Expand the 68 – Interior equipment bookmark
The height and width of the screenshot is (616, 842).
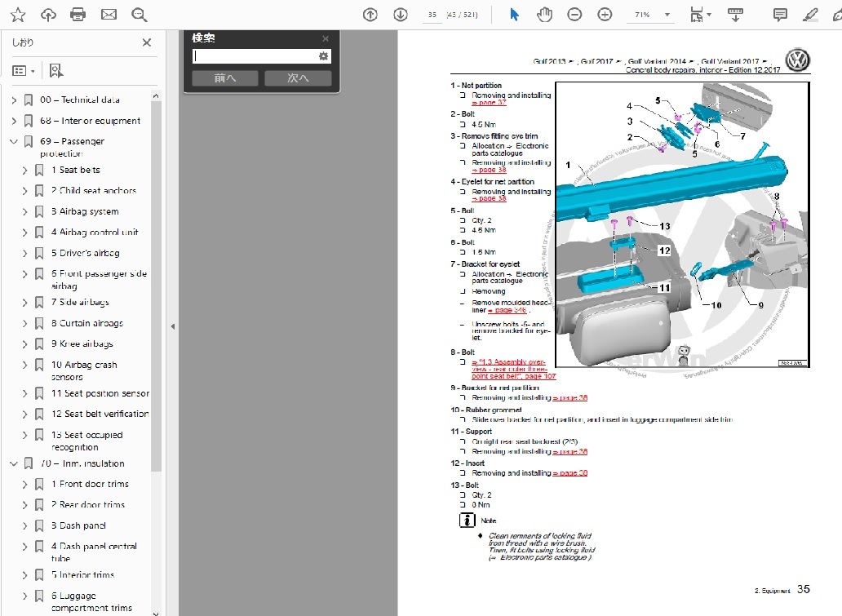[x=14, y=121]
